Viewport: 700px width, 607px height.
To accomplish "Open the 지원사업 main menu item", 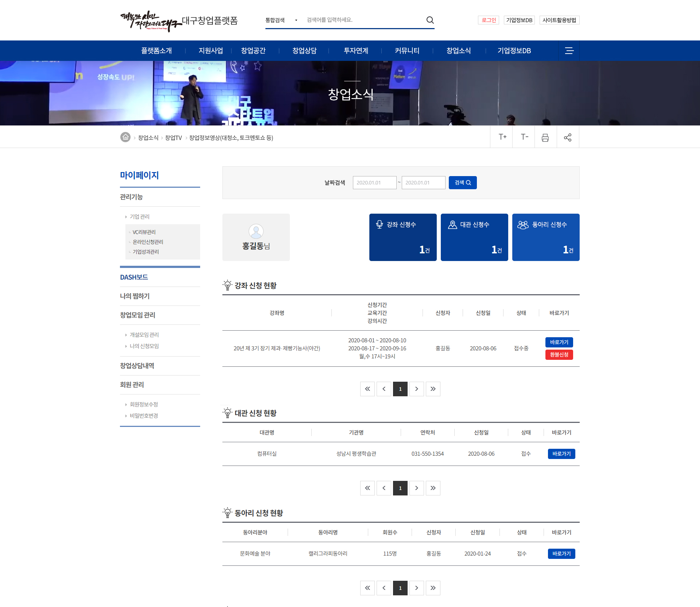I will 210,51.
